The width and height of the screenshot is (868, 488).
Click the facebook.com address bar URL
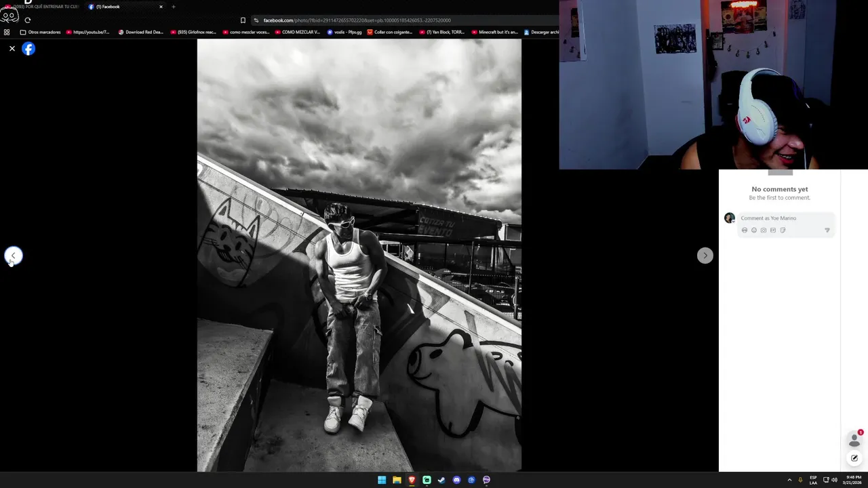(357, 20)
